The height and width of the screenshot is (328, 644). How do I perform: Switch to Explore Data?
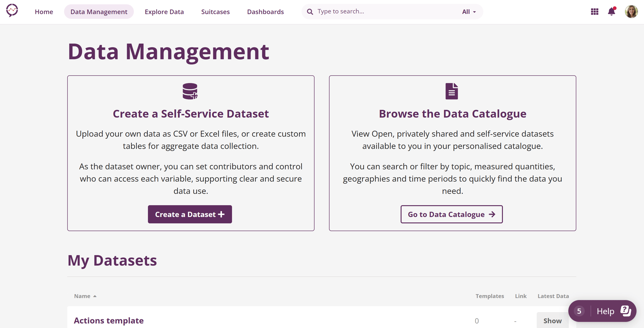click(164, 12)
